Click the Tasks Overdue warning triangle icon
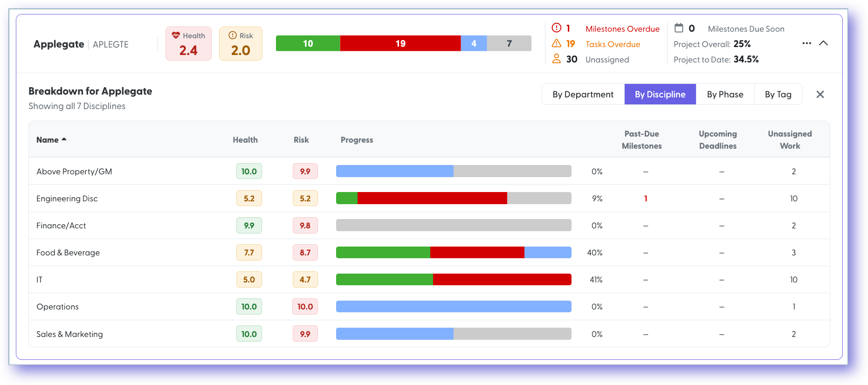This screenshot has width=868, height=385. pyautogui.click(x=557, y=43)
